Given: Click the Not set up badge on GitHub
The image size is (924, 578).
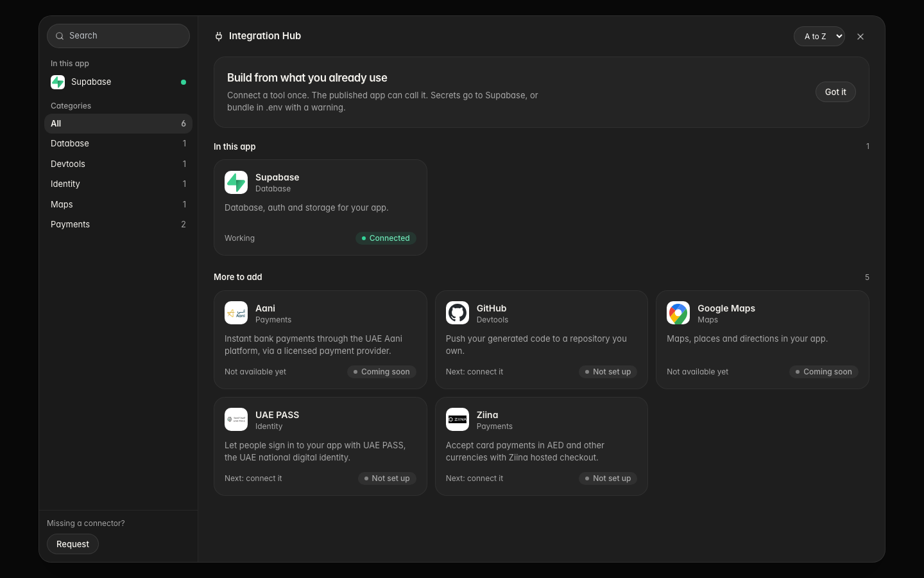Looking at the screenshot, I should [608, 372].
